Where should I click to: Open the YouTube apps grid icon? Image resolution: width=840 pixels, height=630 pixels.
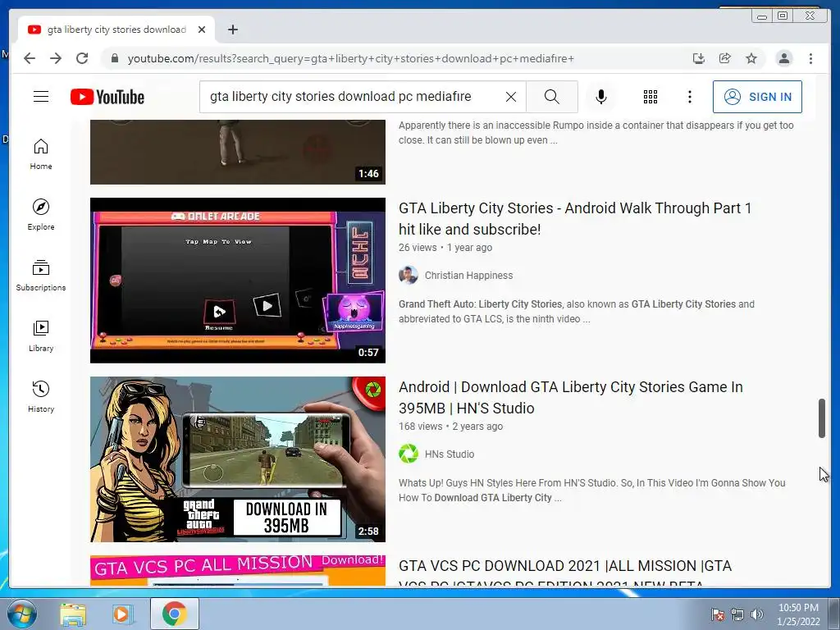click(x=651, y=97)
